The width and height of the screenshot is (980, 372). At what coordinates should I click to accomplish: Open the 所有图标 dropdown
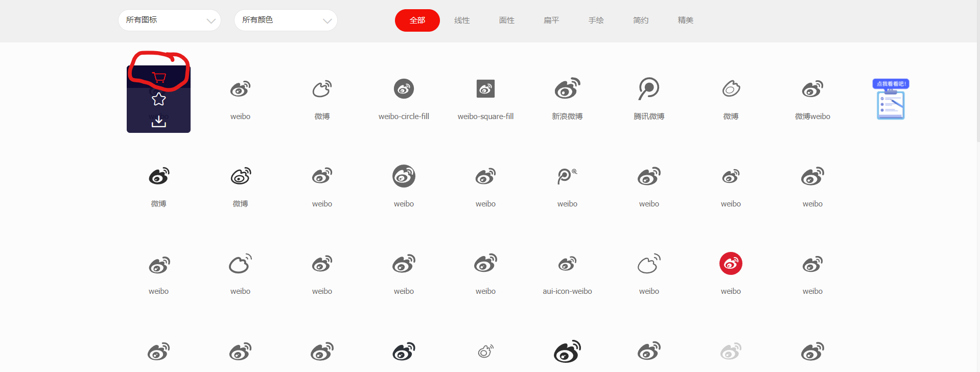click(170, 20)
